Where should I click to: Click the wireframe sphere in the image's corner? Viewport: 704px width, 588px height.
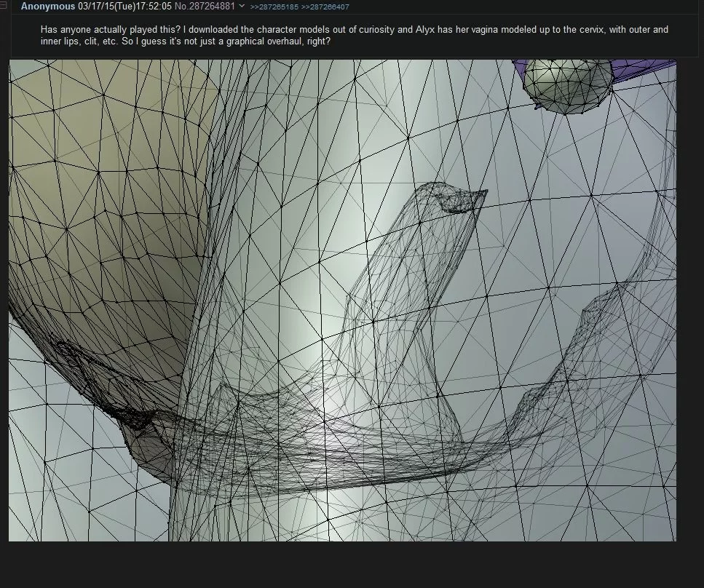click(x=568, y=86)
